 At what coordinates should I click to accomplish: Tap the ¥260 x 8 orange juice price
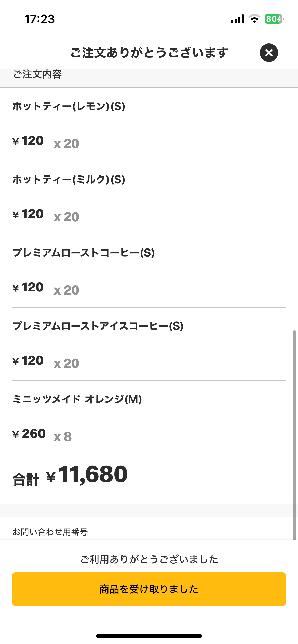(x=42, y=434)
